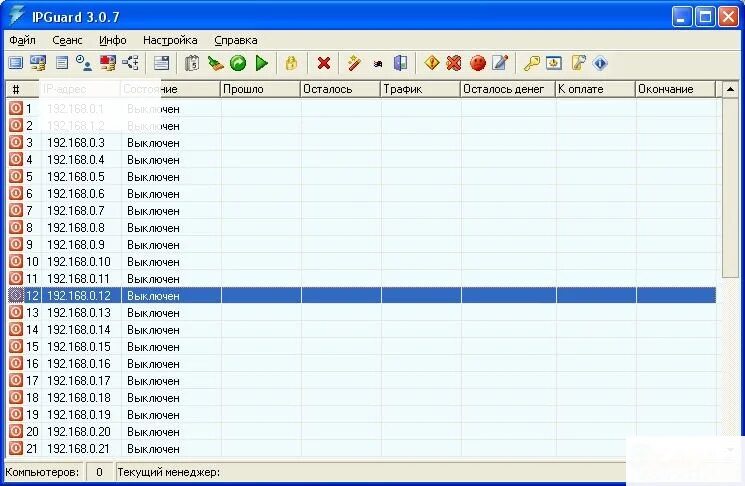Click the Окончание column header
Viewport: 745px width, 486px height.
tap(676, 89)
